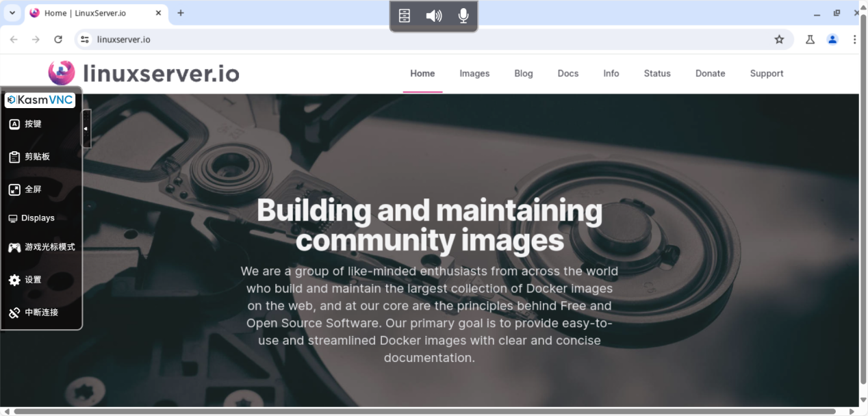Click the disconnect connection icon
This screenshot has height=416, width=868.
pos(14,313)
